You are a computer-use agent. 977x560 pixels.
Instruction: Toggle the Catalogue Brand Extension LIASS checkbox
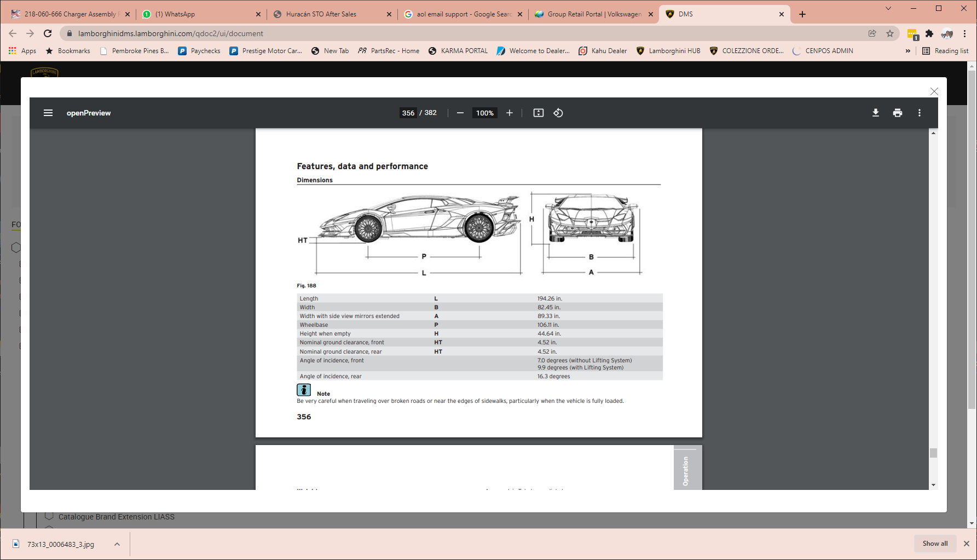49,516
